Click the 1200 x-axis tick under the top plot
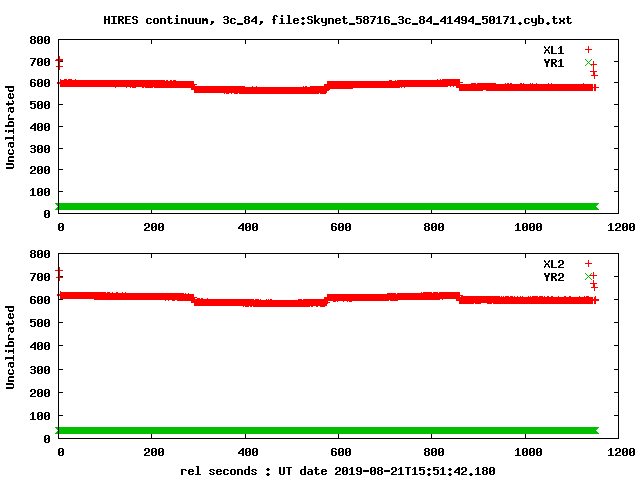Screen dimensions: 640x480 click(621, 227)
